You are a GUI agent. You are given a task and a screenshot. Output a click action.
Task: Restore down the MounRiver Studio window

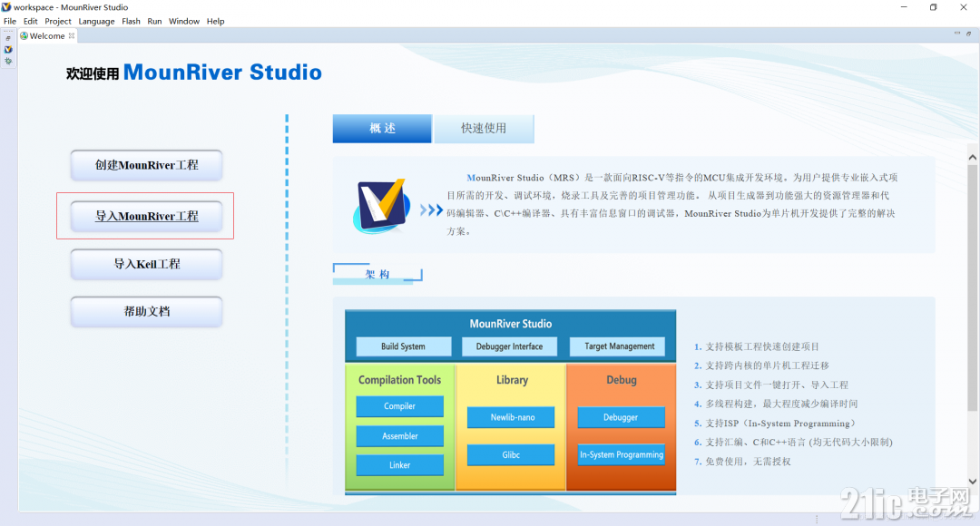pos(933,7)
